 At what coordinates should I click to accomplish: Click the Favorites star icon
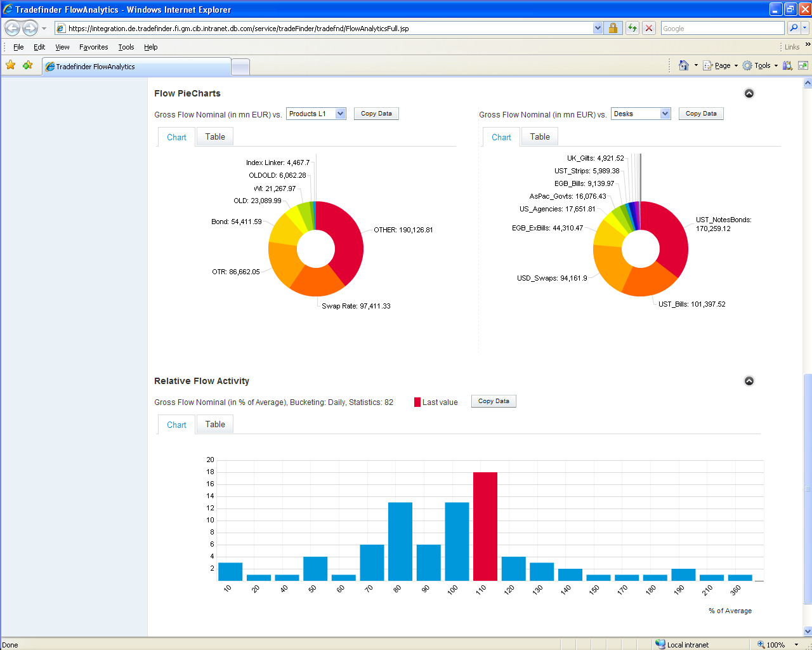[11, 65]
